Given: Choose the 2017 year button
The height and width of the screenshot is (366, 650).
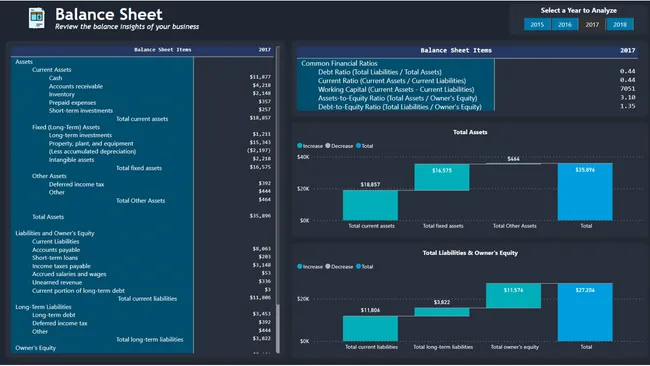Looking at the screenshot, I should click(x=592, y=24).
